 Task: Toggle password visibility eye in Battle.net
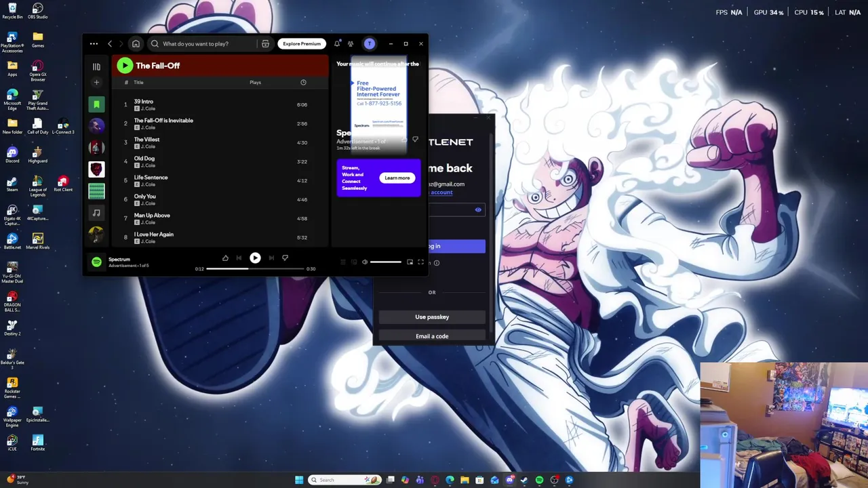coord(478,210)
